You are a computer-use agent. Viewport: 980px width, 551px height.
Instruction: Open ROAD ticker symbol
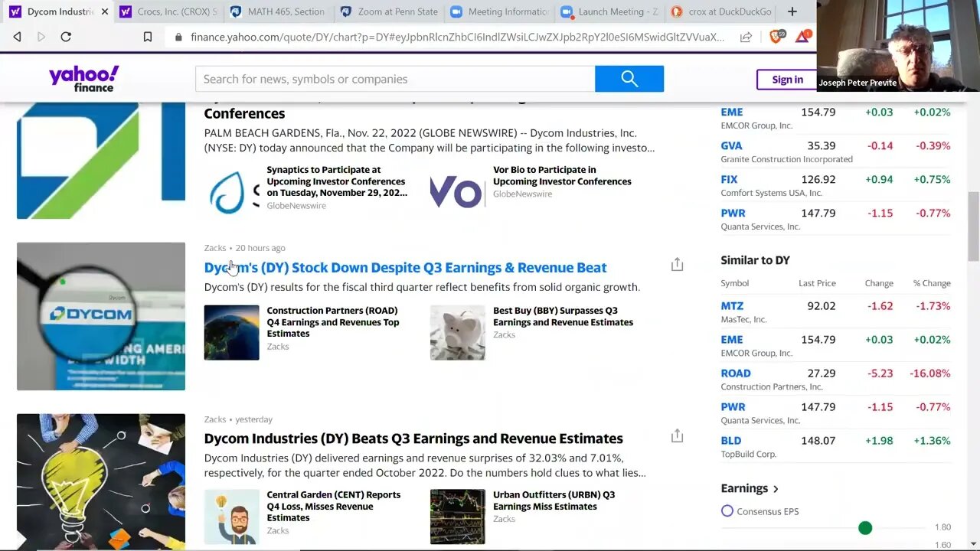pyautogui.click(x=736, y=373)
